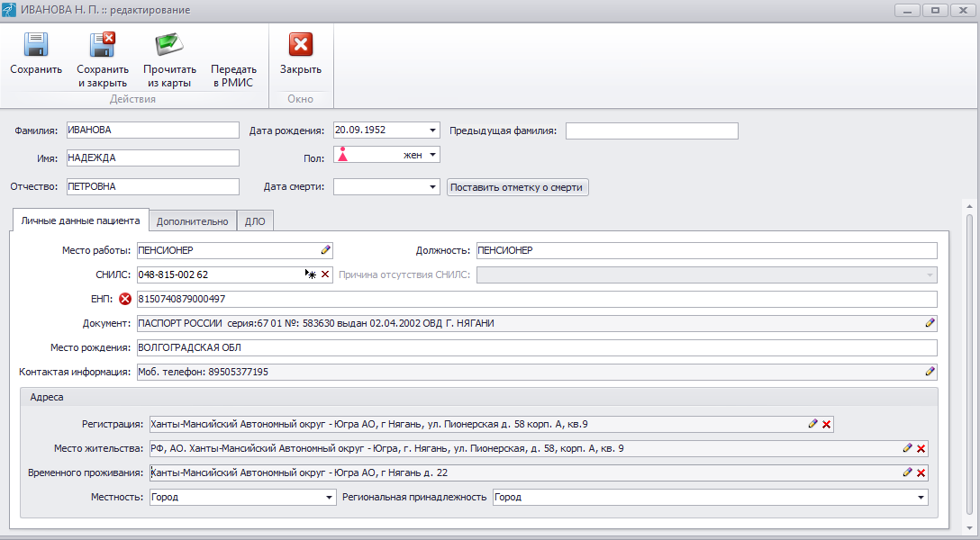This screenshot has height=540, width=980.
Task: Switch to the Дополнительно tab
Action: coord(193,220)
